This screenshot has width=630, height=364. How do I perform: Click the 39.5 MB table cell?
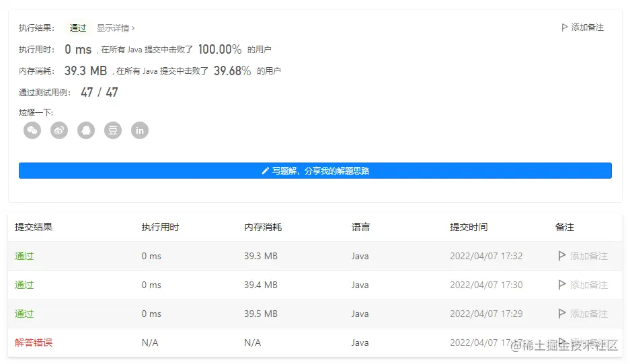click(261, 314)
